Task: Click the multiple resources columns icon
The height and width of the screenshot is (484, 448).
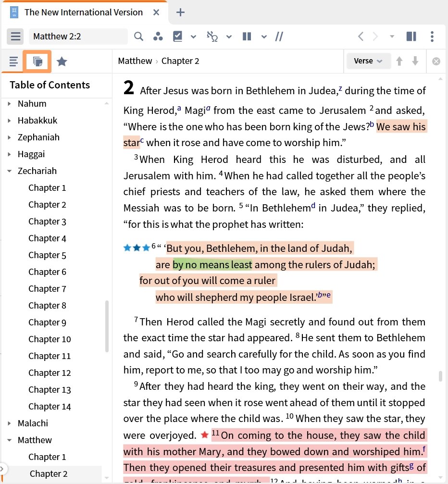Action: click(247, 37)
